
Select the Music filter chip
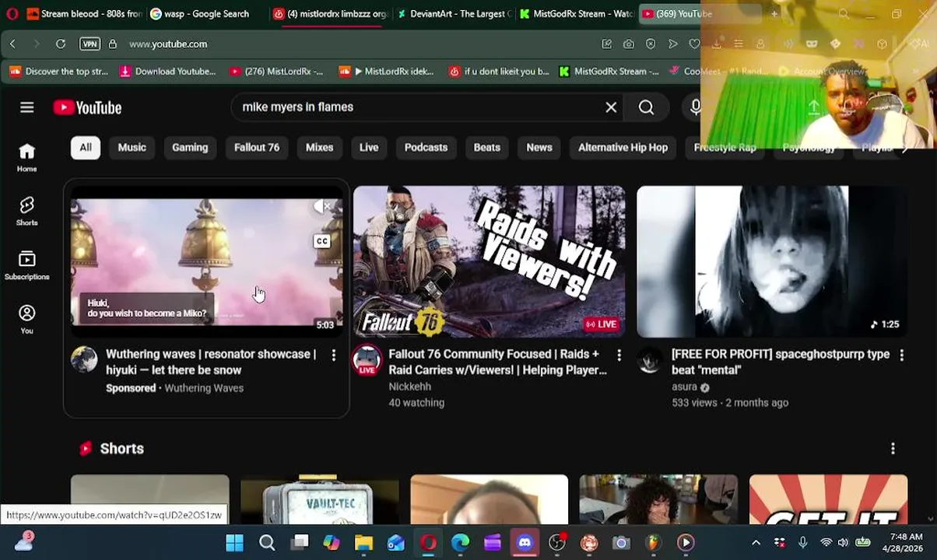point(132,147)
